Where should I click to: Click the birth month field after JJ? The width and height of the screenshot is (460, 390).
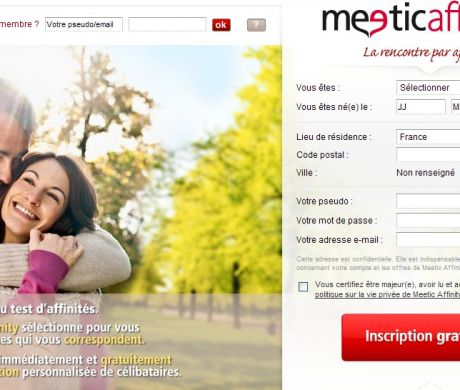tap(455, 107)
